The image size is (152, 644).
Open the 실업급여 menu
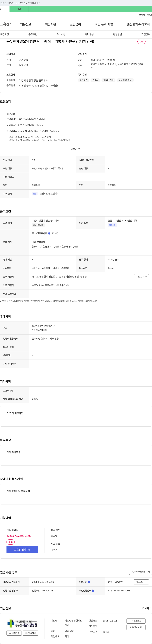point(75,24)
